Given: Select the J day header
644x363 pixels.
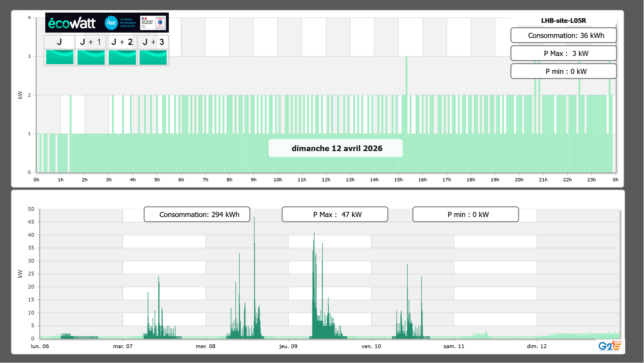Looking at the screenshot, I should tap(59, 42).
